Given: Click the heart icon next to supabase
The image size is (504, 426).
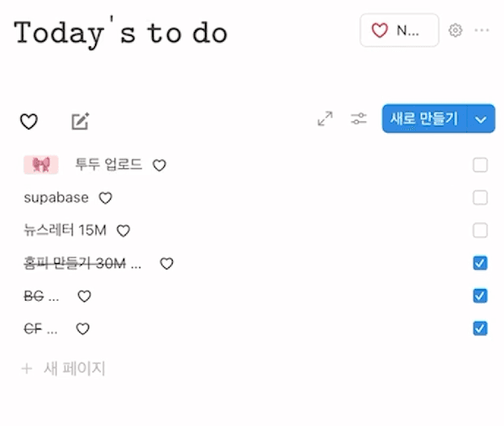Looking at the screenshot, I should pos(105,198).
